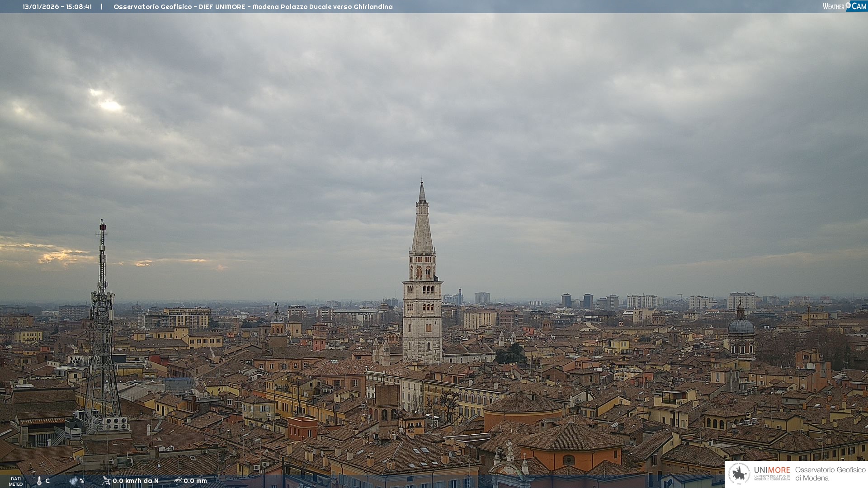The image size is (868, 488).
Task: Click the UNIMORE university crest emblem
Action: click(739, 474)
